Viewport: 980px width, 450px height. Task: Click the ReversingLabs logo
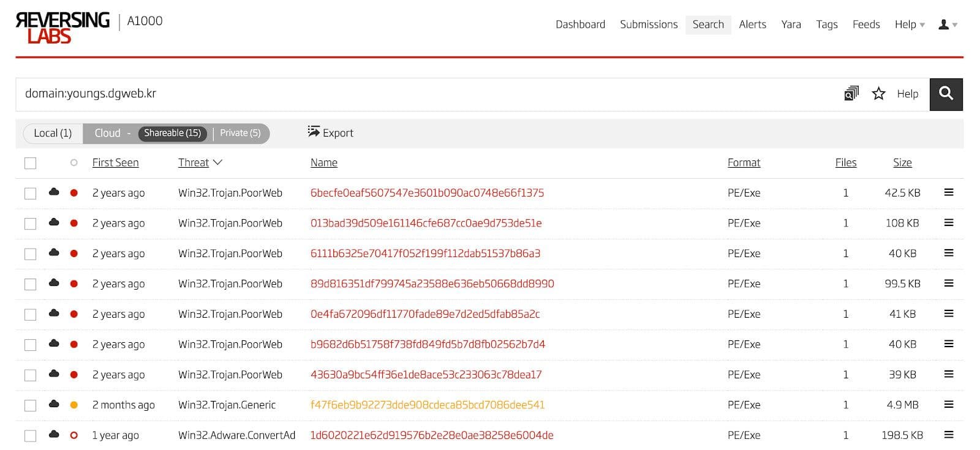[x=62, y=28]
